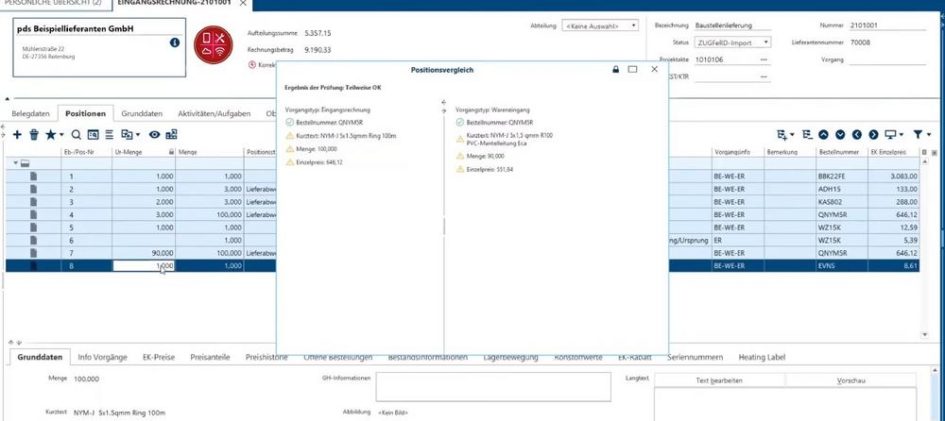Click the grid vertical scrollbar down arrow
Screen dimensions: 945x421
click(925, 334)
